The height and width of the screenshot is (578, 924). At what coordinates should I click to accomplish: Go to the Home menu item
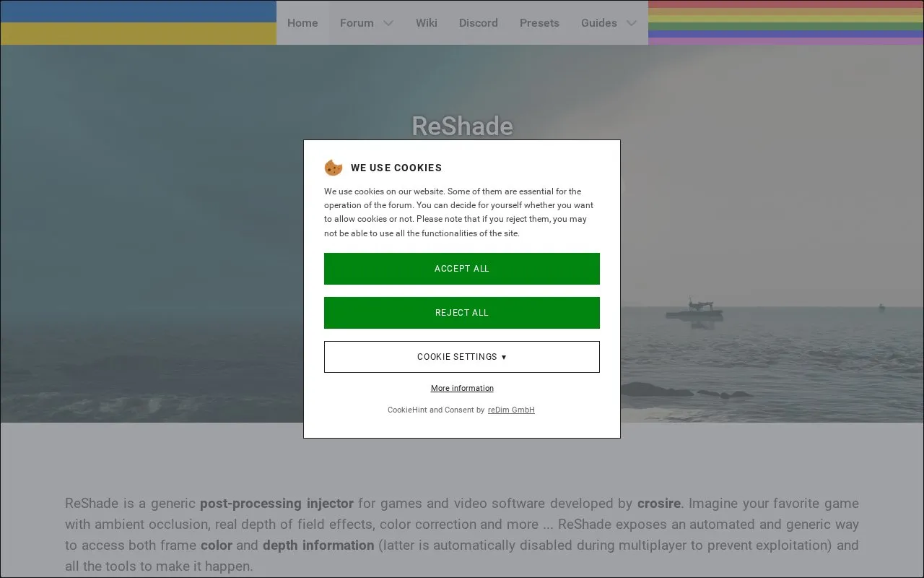pyautogui.click(x=302, y=23)
